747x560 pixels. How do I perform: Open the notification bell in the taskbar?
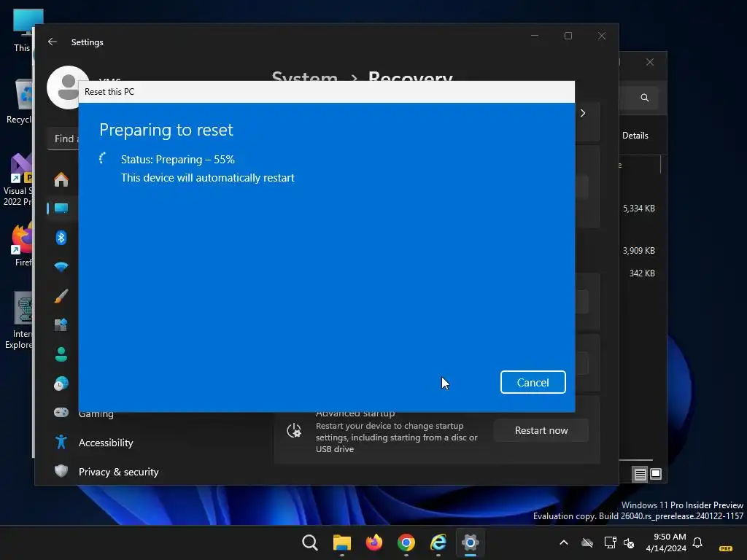[x=697, y=542]
